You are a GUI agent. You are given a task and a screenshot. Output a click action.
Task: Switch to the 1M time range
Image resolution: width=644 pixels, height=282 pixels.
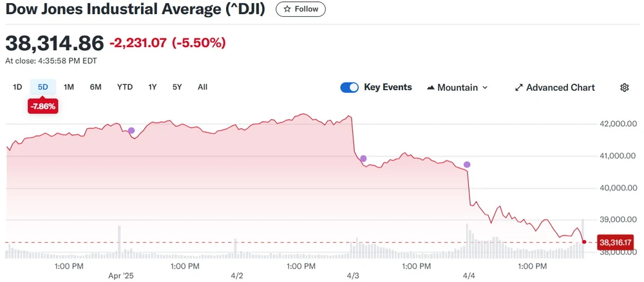(69, 87)
